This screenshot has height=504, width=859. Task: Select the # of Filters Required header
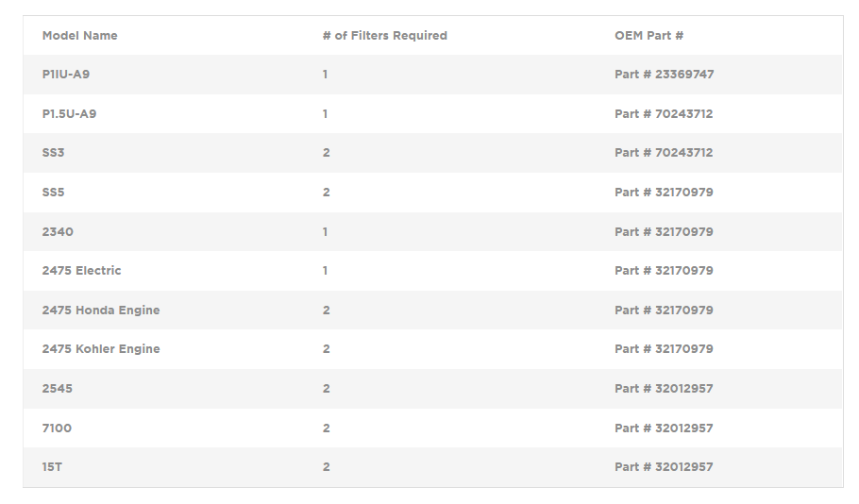point(384,36)
